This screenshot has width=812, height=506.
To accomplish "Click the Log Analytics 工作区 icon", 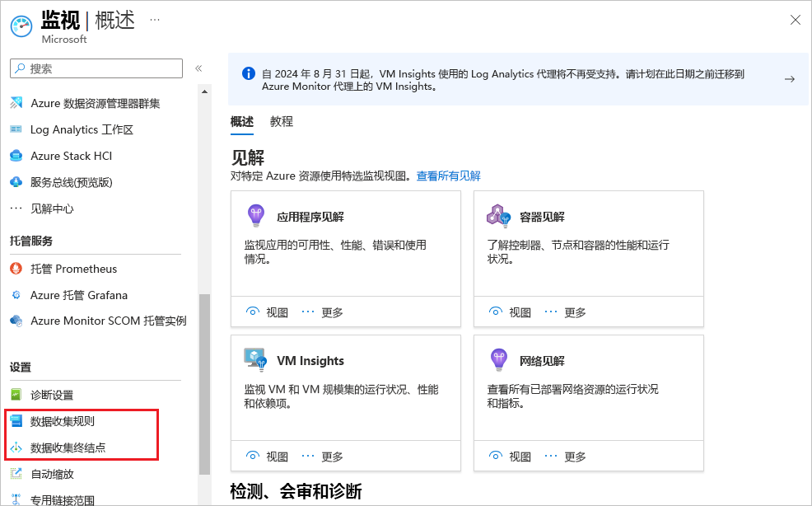I will coord(16,129).
